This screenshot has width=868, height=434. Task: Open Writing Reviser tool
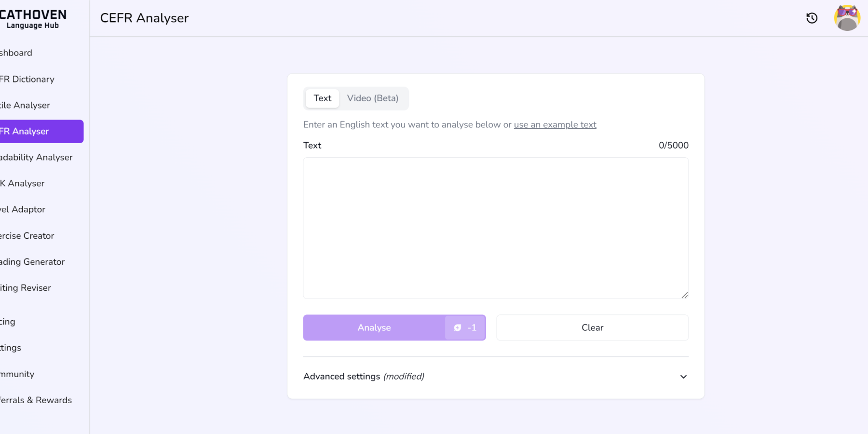pyautogui.click(x=26, y=288)
